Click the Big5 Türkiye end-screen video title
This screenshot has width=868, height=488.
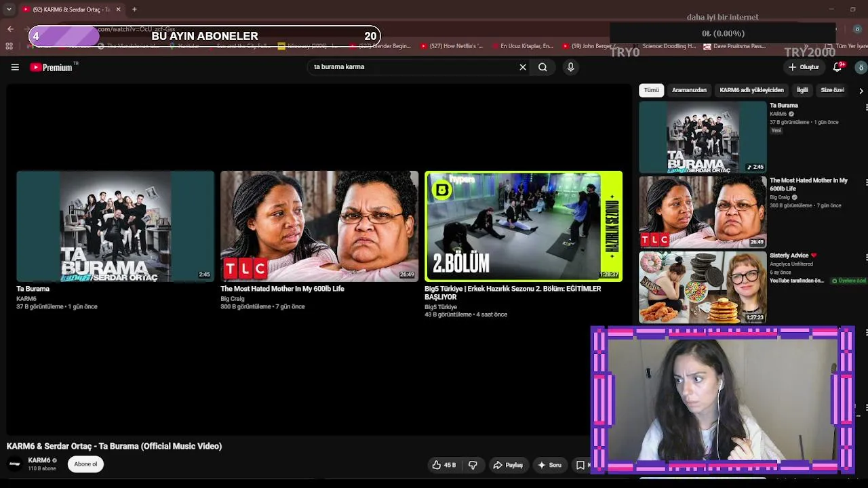513,293
